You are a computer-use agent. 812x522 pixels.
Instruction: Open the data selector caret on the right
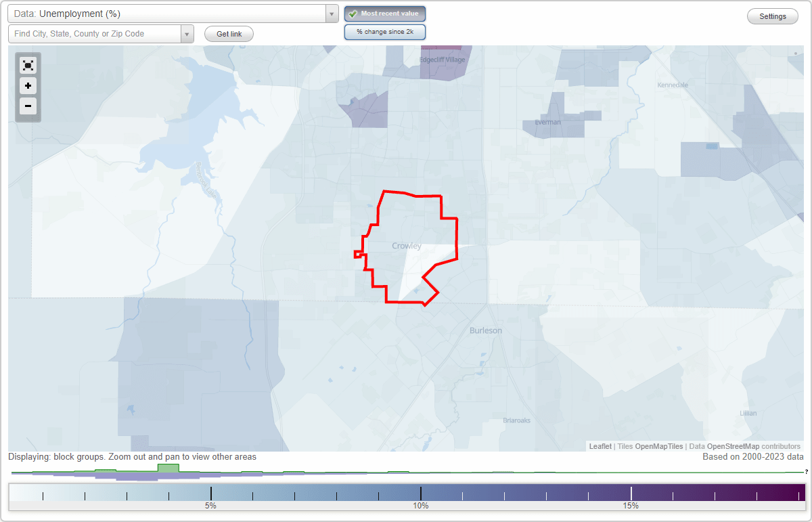pos(331,13)
